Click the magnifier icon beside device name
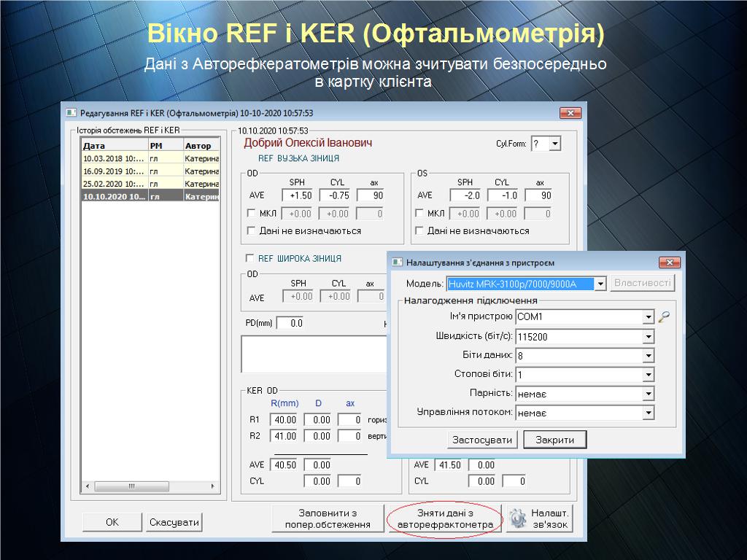 (663, 317)
